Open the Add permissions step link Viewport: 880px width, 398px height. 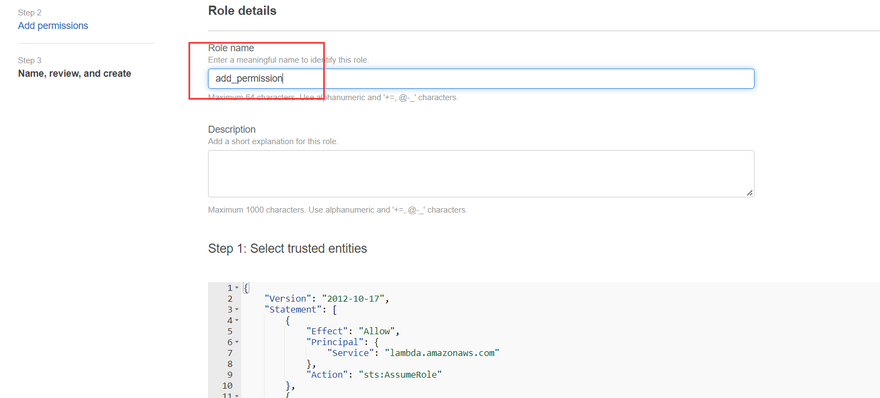coord(53,26)
